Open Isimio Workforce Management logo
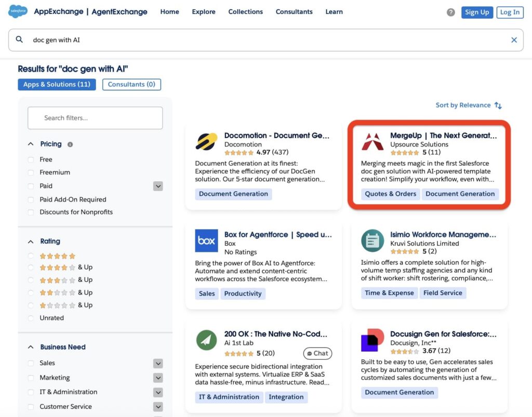The width and height of the screenshot is (532, 417). click(x=373, y=241)
